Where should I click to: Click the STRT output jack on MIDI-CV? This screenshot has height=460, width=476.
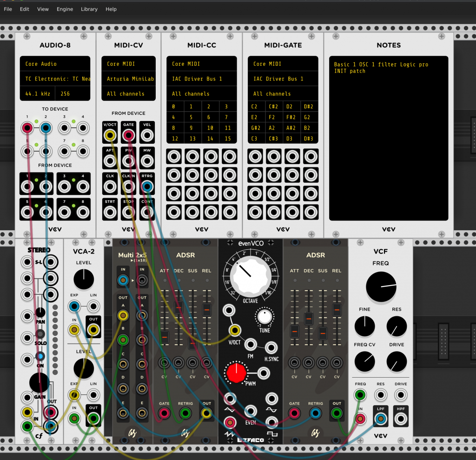coord(110,212)
